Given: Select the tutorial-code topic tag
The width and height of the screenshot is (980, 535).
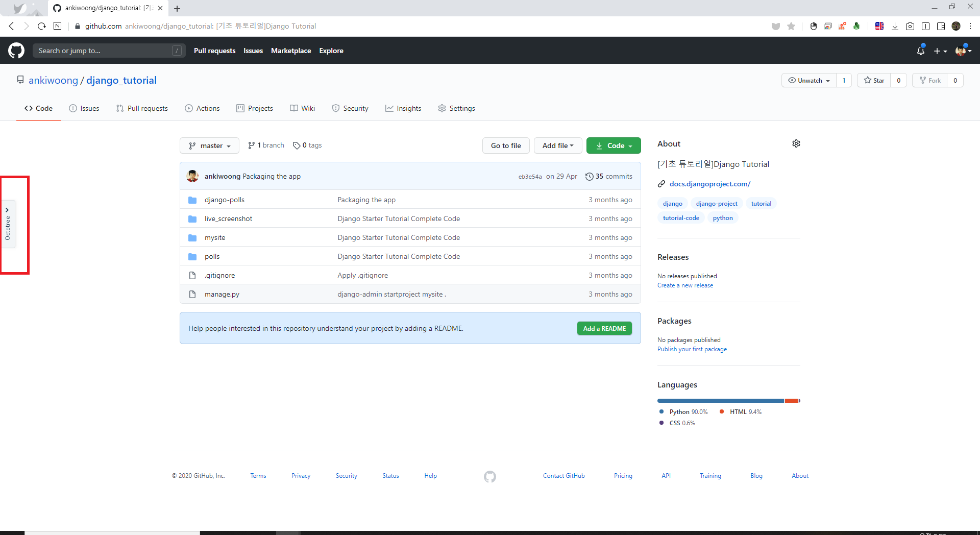Looking at the screenshot, I should [x=681, y=218].
